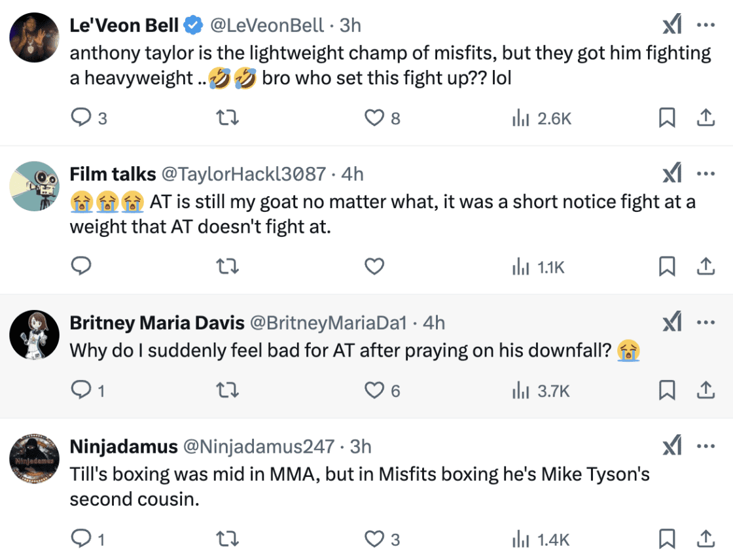Open the more options menu on Ninjadamus' tweet
The width and height of the screenshot is (733, 560).
pyautogui.click(x=706, y=446)
